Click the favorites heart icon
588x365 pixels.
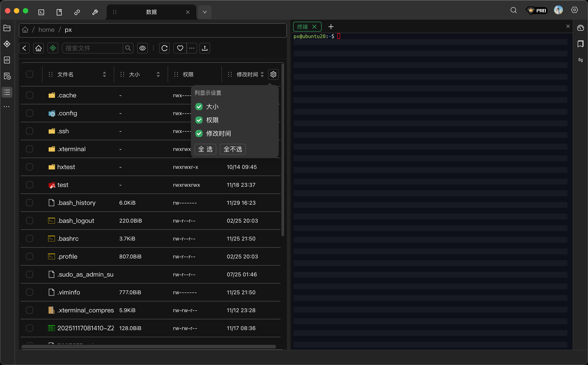[180, 48]
